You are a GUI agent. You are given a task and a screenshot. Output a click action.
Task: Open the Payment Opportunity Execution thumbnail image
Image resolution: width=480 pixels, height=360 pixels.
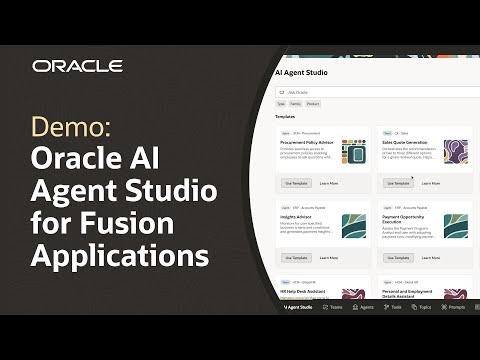456,226
